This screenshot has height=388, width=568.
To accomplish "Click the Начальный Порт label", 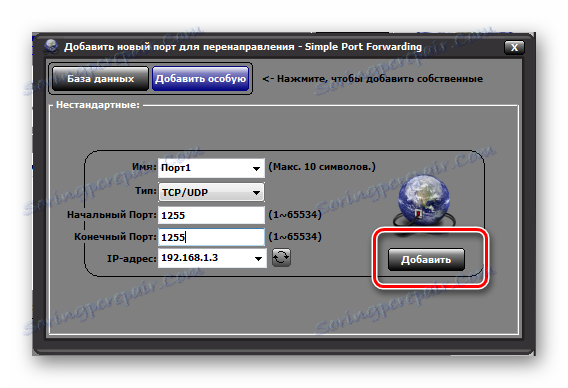I will (x=112, y=215).
